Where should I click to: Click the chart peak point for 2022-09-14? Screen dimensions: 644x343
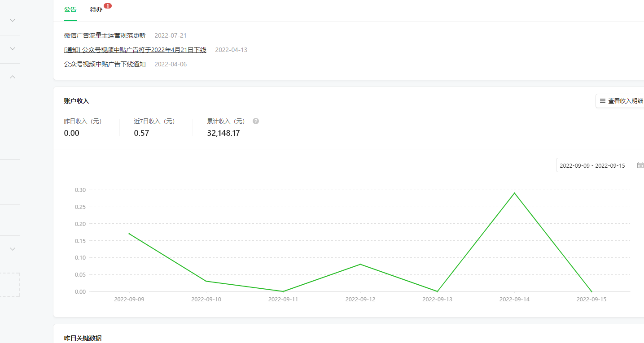[514, 193]
